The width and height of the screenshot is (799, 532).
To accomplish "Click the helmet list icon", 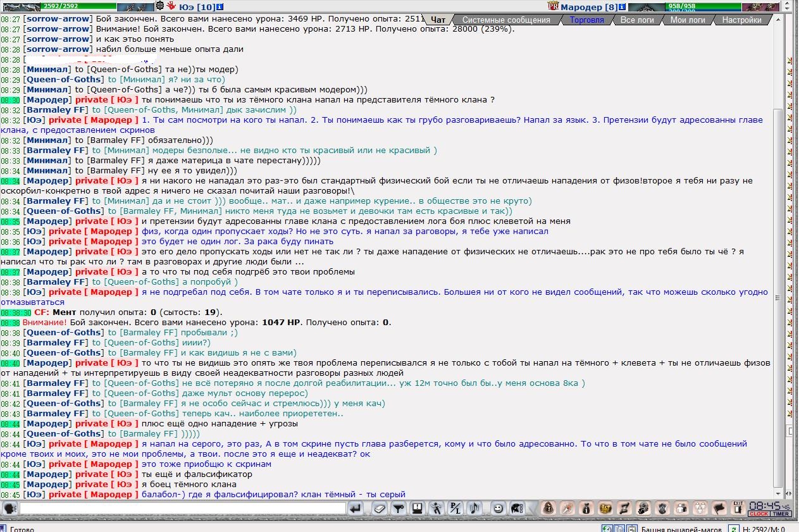I will pyautogui.click(x=517, y=509).
